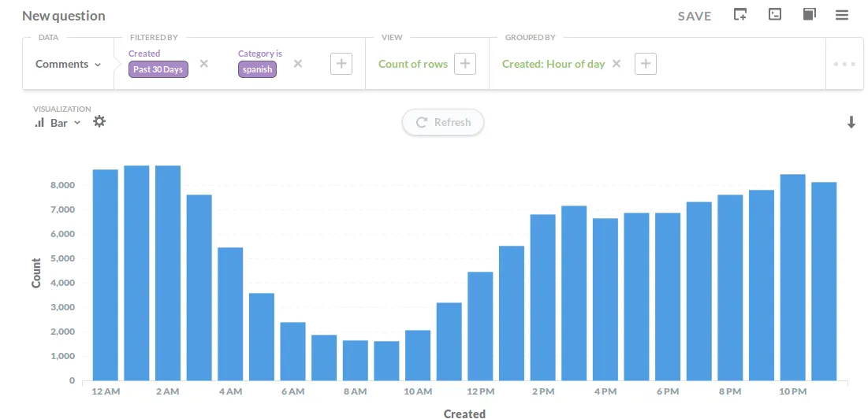Select the 12 AM bar in chart
Viewport: 868px width, 419px height.
point(105,275)
